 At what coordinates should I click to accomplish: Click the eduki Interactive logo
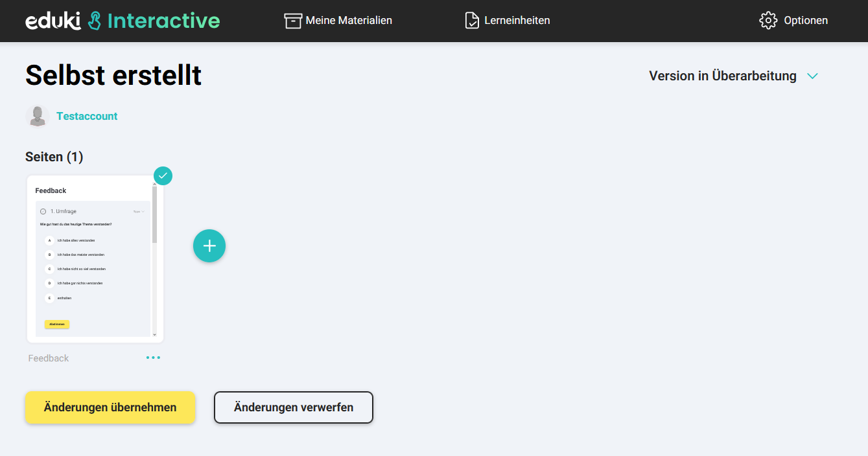(x=123, y=21)
